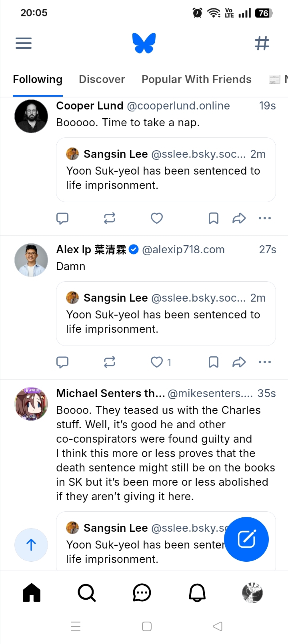Image resolution: width=288 pixels, height=644 pixels.
Task: Open Alex Ip's handle @alexip718.com
Action: coord(183,250)
